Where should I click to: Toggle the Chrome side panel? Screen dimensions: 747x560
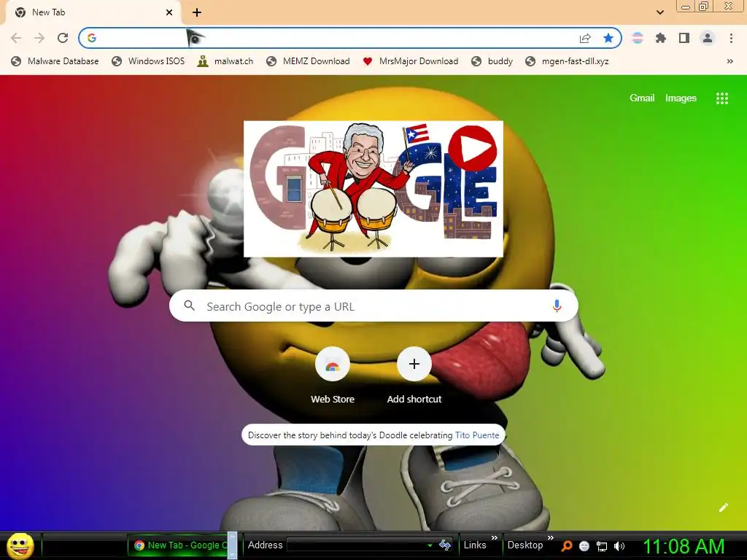pyautogui.click(x=684, y=38)
